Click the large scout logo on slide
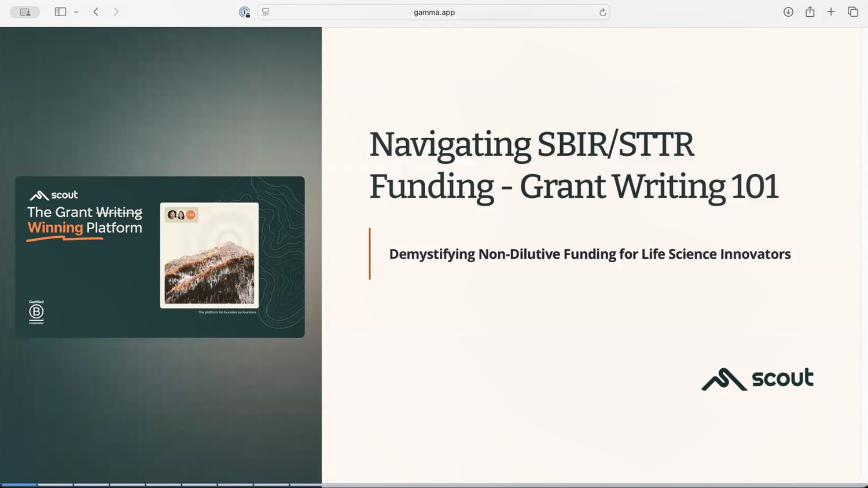 [x=757, y=379]
